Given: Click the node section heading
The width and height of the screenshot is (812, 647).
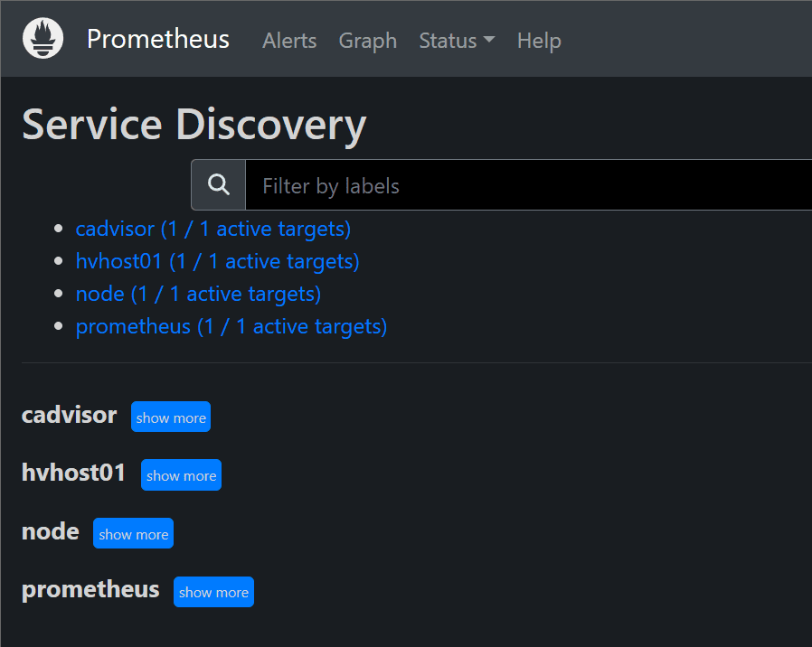Looking at the screenshot, I should [51, 531].
